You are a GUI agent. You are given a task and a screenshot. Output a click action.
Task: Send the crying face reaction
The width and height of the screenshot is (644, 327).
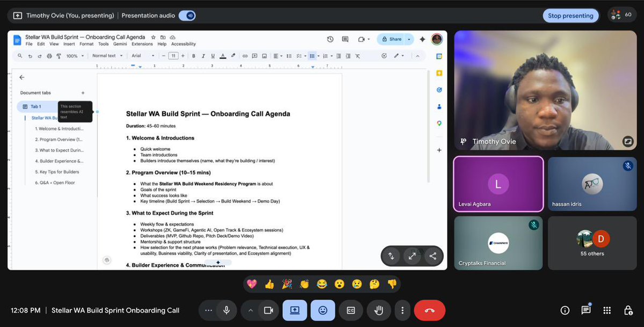click(357, 284)
